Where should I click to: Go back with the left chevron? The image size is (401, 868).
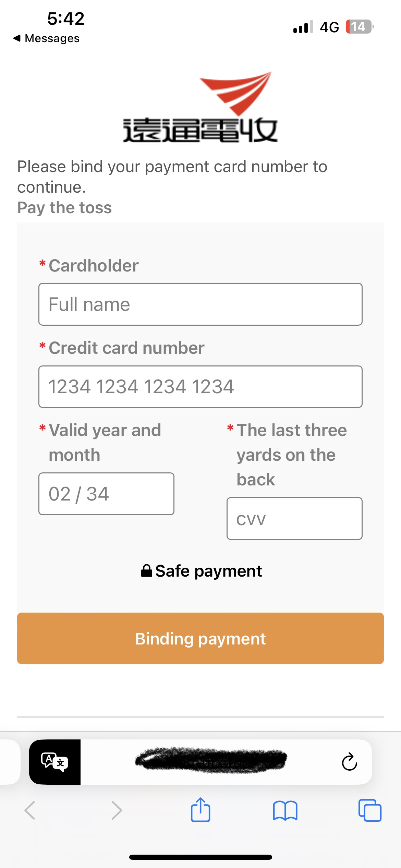tap(30, 810)
